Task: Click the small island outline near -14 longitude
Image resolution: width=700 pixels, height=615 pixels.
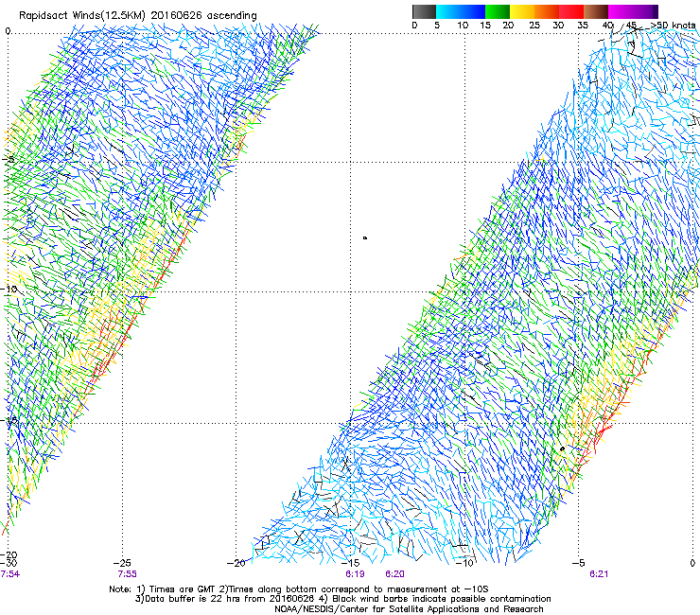Action: click(365, 238)
